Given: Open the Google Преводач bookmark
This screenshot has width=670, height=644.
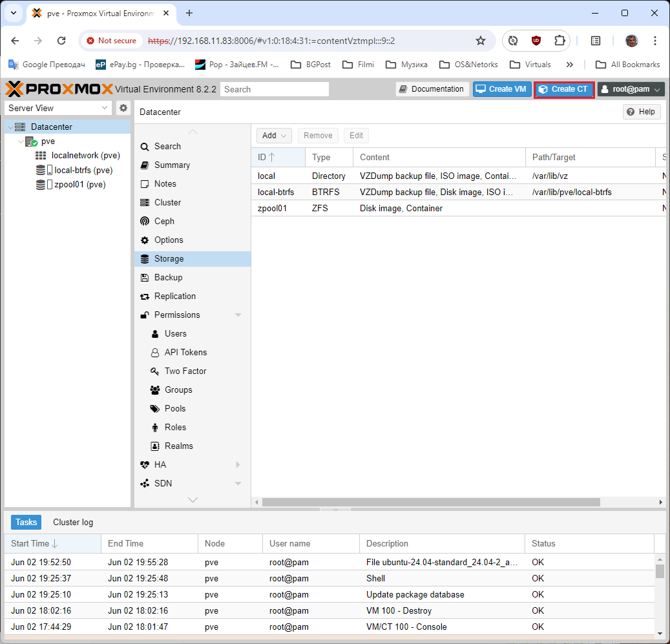Looking at the screenshot, I should coord(47,65).
